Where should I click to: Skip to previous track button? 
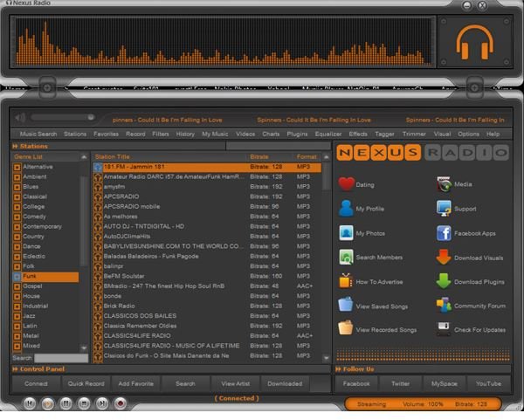coord(30,403)
